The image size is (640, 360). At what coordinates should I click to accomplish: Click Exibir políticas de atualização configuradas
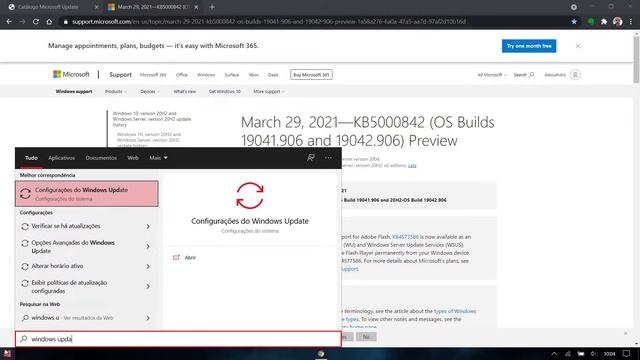[69, 287]
